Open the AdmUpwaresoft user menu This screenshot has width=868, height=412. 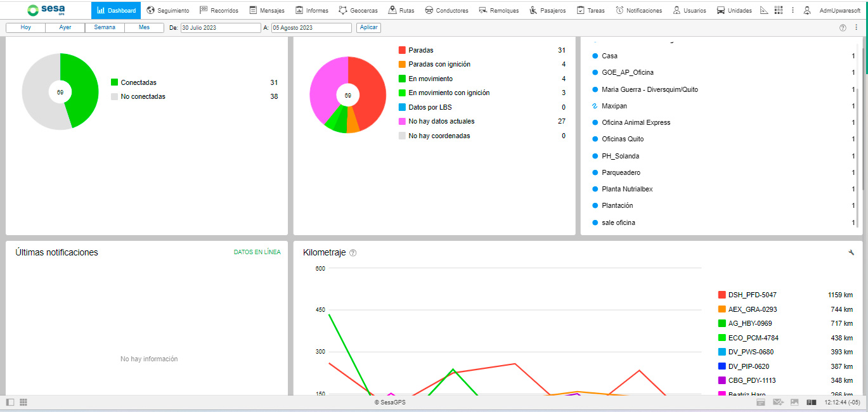(839, 11)
